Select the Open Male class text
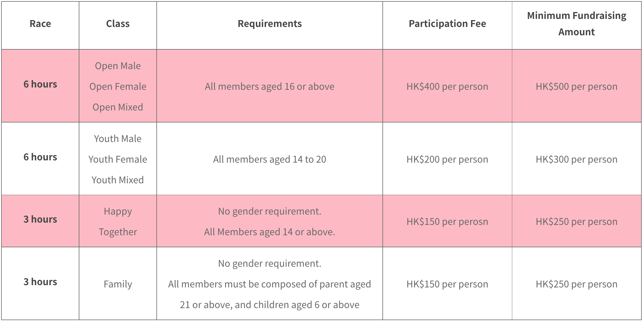This screenshot has width=644, height=323. pyautogui.click(x=118, y=66)
